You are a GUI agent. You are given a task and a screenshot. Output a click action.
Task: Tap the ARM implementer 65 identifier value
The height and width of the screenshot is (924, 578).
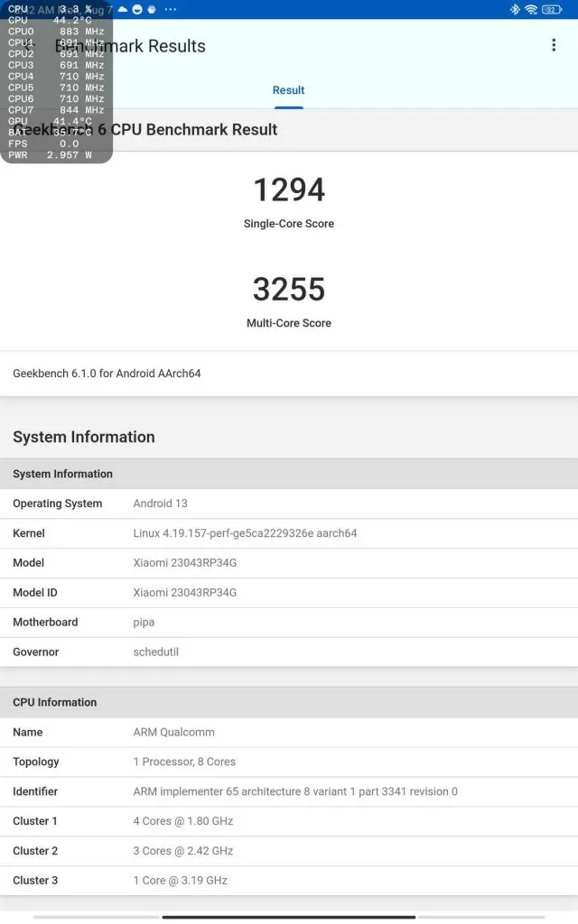(295, 792)
